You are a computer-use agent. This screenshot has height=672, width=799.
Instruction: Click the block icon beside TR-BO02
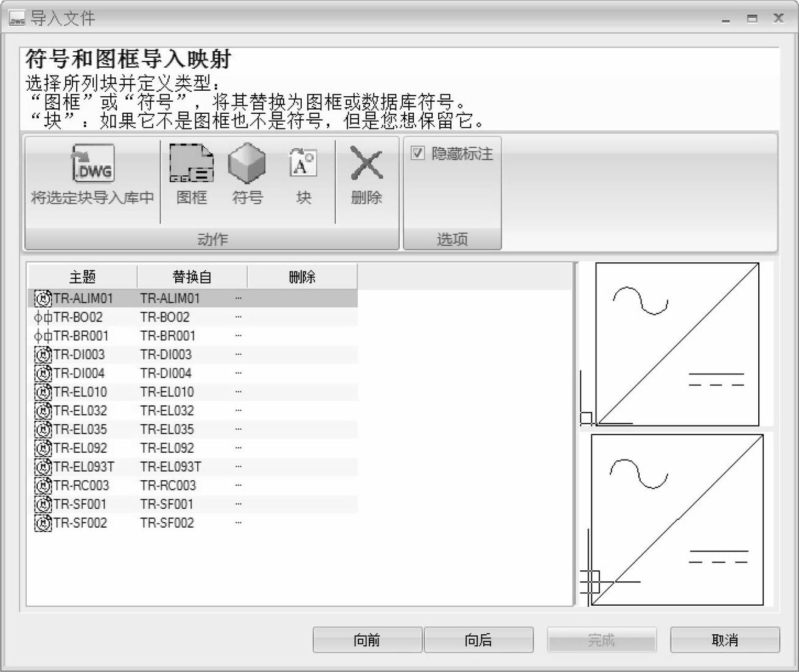[43, 317]
